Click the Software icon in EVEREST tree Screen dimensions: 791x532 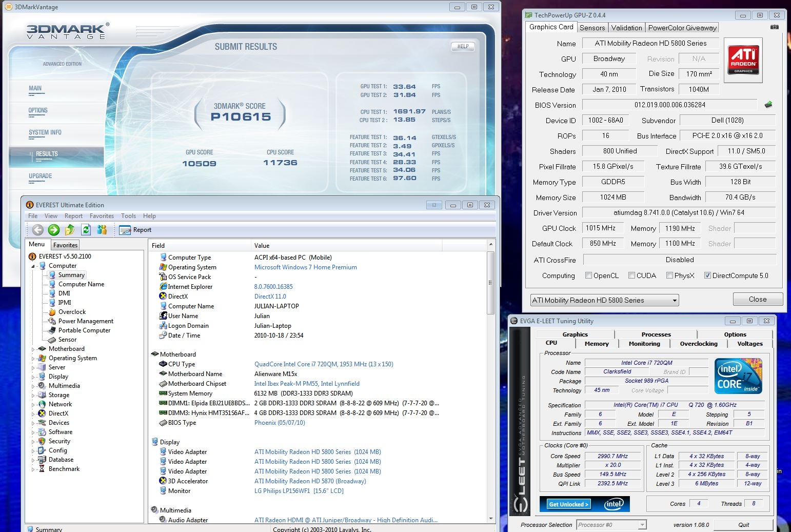pos(42,432)
